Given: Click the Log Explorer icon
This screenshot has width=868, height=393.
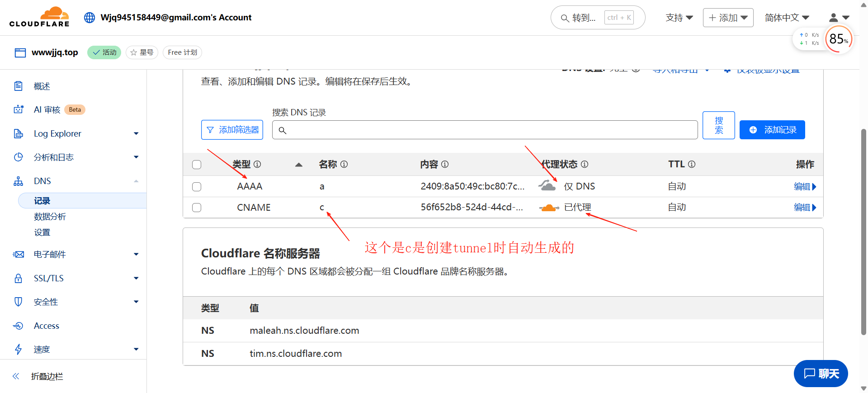Looking at the screenshot, I should [18, 133].
